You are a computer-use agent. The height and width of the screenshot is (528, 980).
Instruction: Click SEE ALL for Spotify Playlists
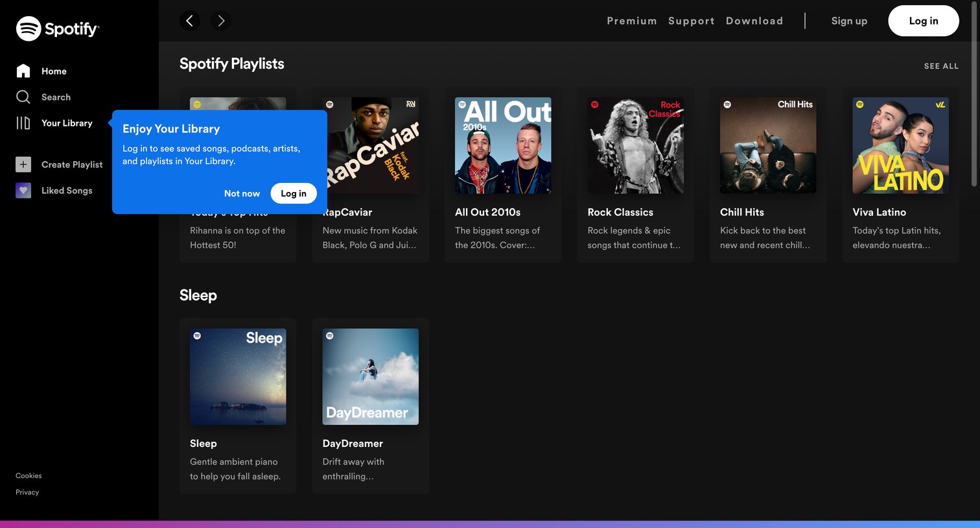click(941, 66)
